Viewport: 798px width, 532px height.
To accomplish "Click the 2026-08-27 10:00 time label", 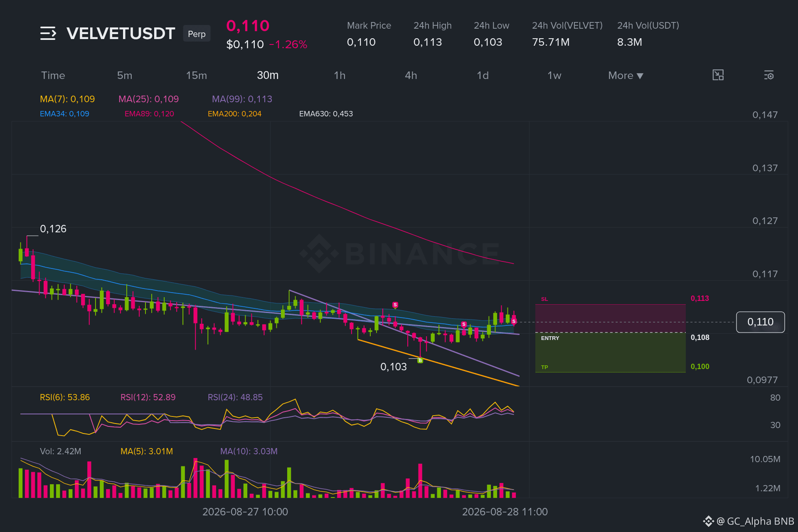I will point(245,512).
